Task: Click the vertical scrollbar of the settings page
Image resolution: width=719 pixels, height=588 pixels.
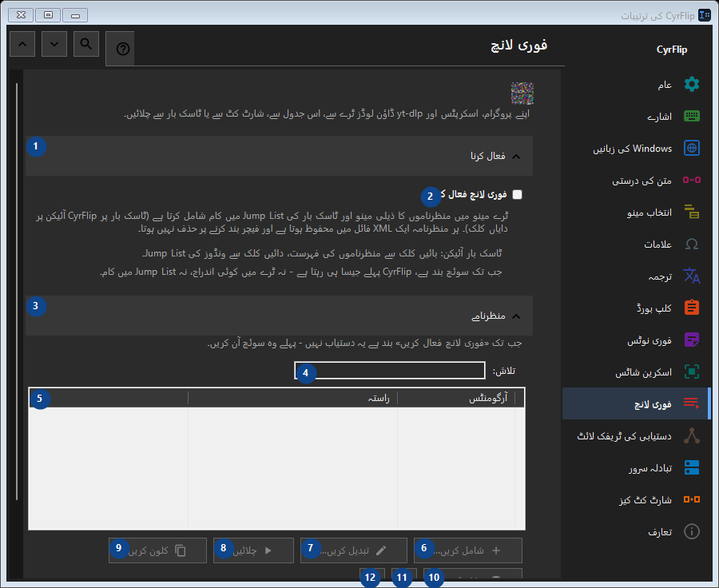Action: pyautogui.click(x=17, y=292)
